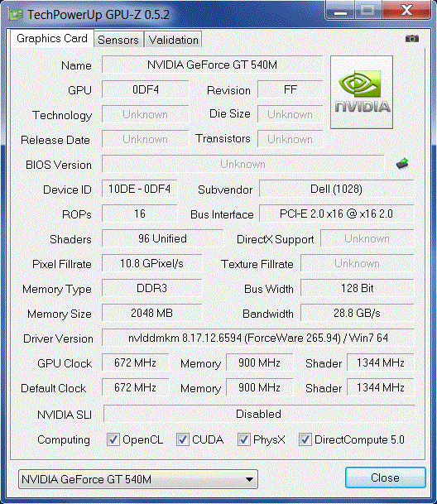Click the GPU-Z title bar app icon
The width and height of the screenshot is (437, 504).
pyautogui.click(x=16, y=14)
